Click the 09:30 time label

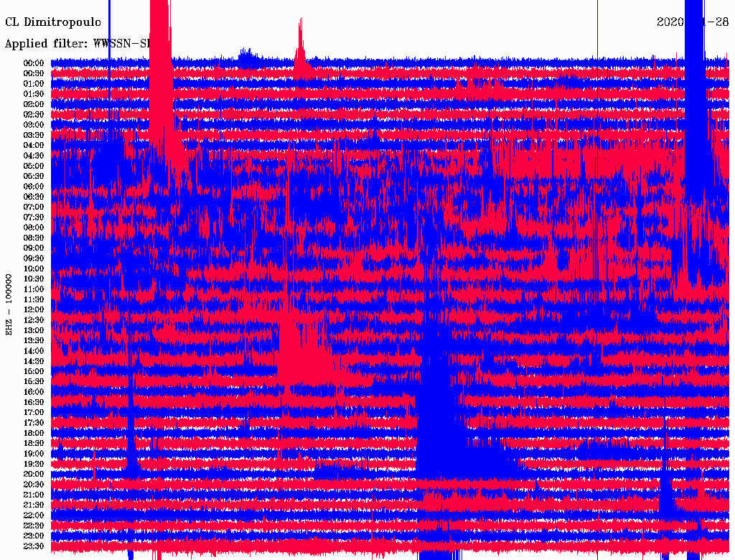pyautogui.click(x=34, y=258)
